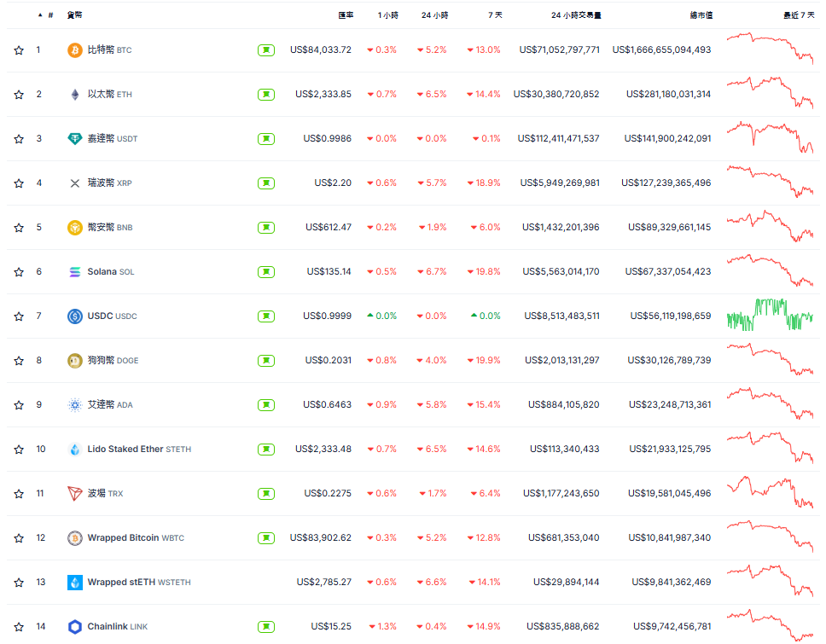Image resolution: width=826 pixels, height=644 pixels.
Task: Sort by the 24 小時 change column header
Action: point(434,15)
